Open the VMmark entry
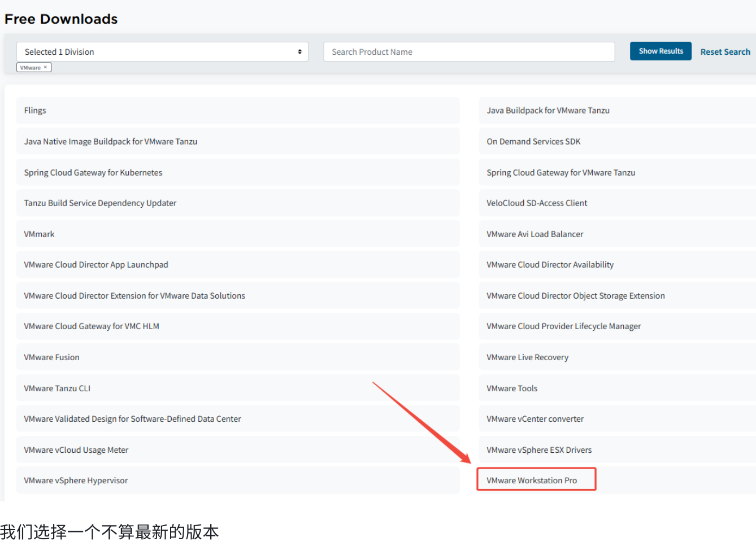 [238, 234]
